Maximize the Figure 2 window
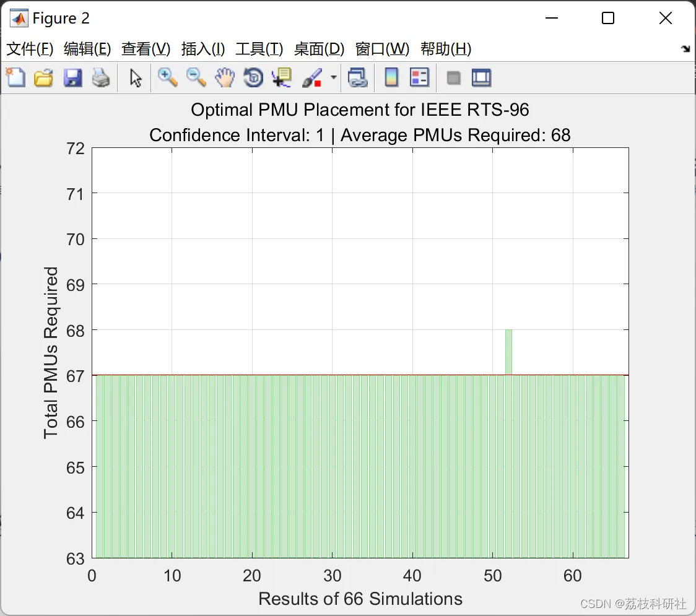This screenshot has width=696, height=616. pos(608,18)
